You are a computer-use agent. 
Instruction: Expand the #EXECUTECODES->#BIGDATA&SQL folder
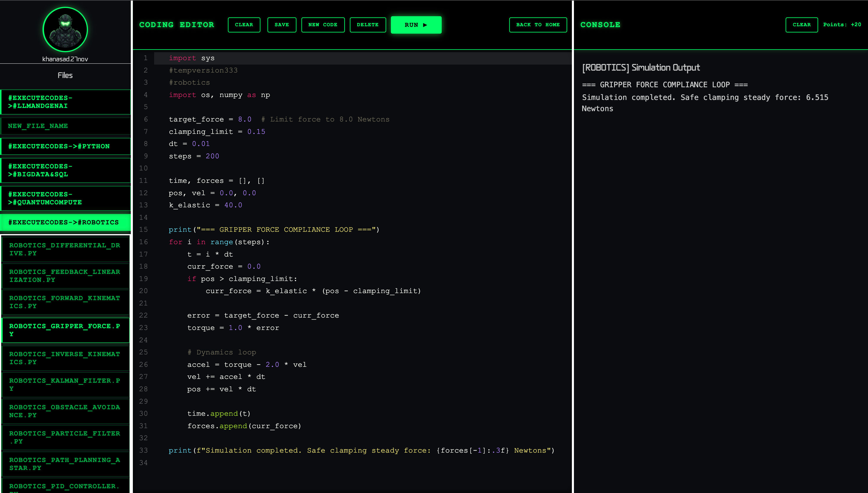click(x=66, y=170)
